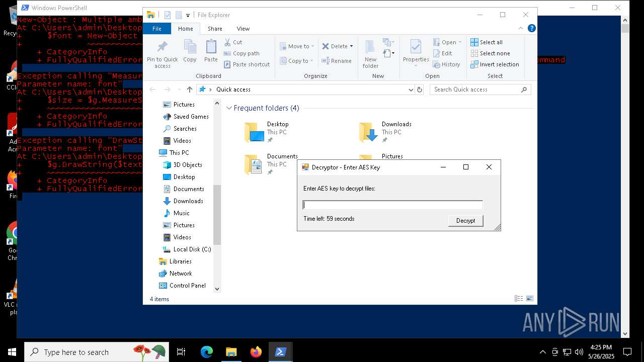Collapse Frequent folders section

click(229, 108)
